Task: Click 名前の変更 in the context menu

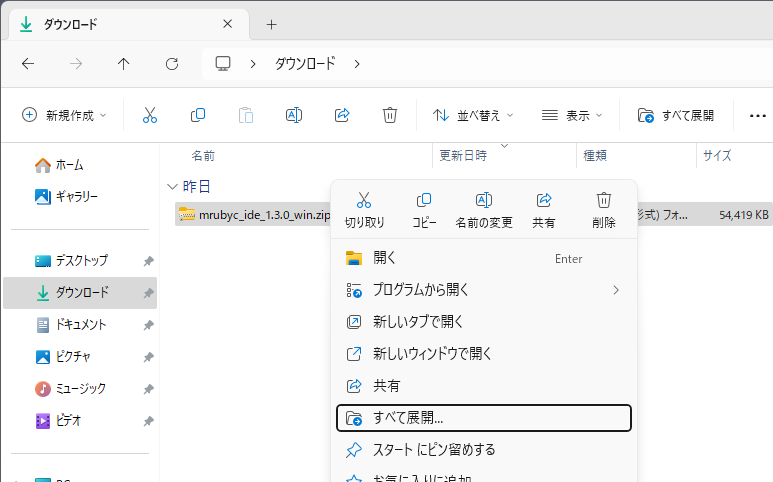Action: (x=484, y=211)
